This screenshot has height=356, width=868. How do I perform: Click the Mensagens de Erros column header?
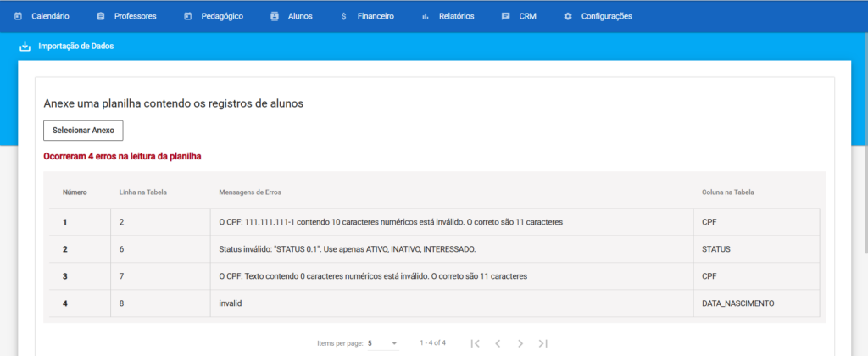[x=250, y=192]
